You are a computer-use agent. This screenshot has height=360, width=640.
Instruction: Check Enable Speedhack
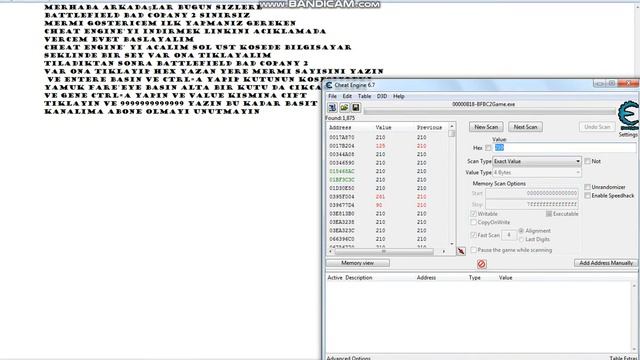(587, 196)
